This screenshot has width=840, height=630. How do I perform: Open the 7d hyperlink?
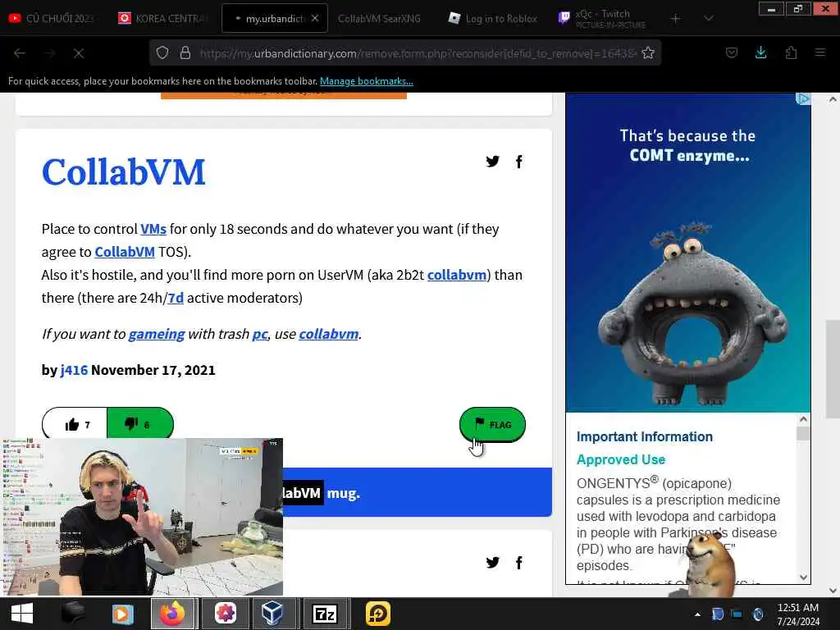176,298
